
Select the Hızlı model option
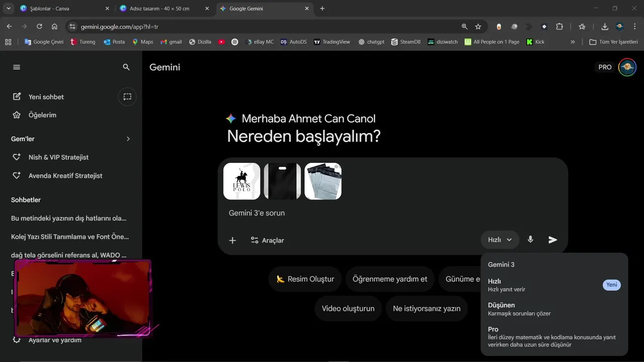point(554,285)
